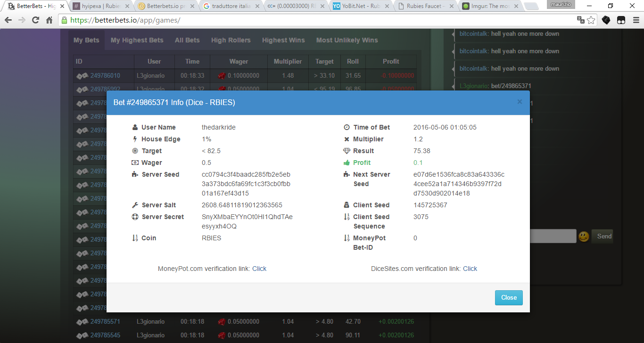Image resolution: width=644 pixels, height=343 pixels.
Task: Click the Multiplier cross icon
Action: (347, 139)
